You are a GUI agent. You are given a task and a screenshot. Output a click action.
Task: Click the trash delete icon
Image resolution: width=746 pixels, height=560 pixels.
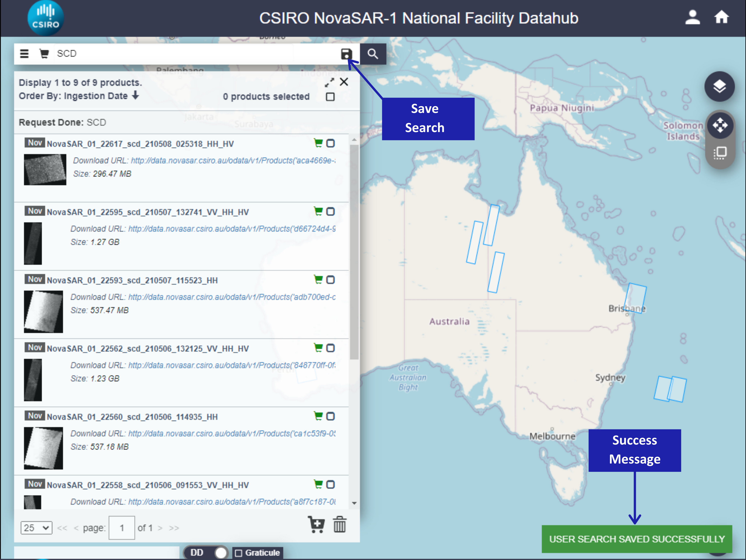pyautogui.click(x=340, y=525)
